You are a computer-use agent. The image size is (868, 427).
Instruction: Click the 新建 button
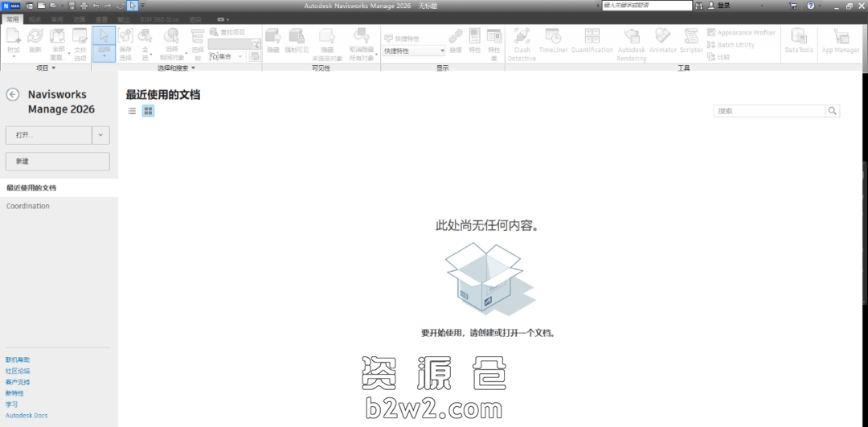pos(57,162)
